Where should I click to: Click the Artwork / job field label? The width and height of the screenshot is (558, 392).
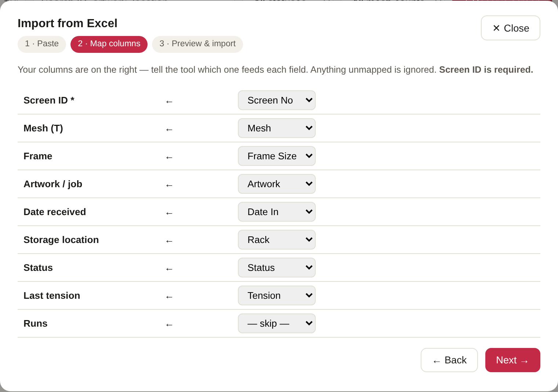pyautogui.click(x=53, y=184)
